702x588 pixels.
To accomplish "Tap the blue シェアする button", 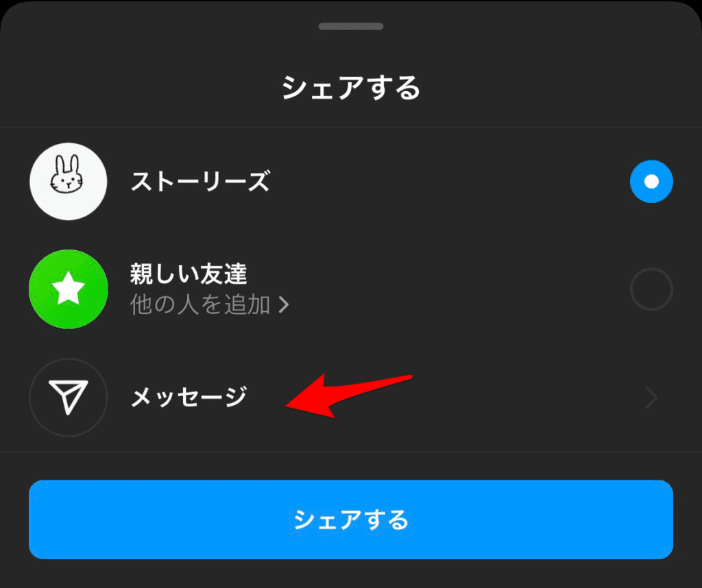I will [351, 519].
